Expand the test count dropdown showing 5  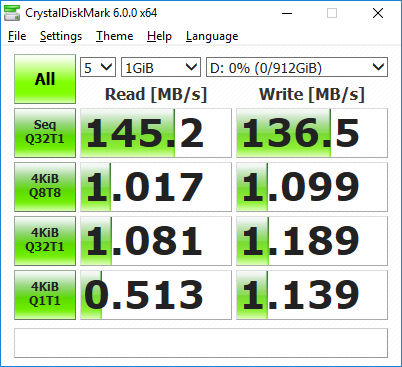[98, 67]
